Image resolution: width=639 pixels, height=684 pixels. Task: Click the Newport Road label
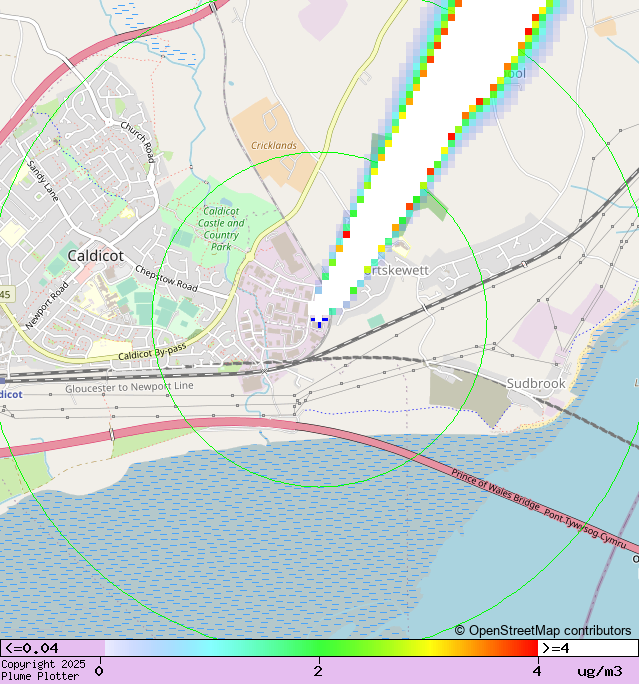click(x=46, y=305)
